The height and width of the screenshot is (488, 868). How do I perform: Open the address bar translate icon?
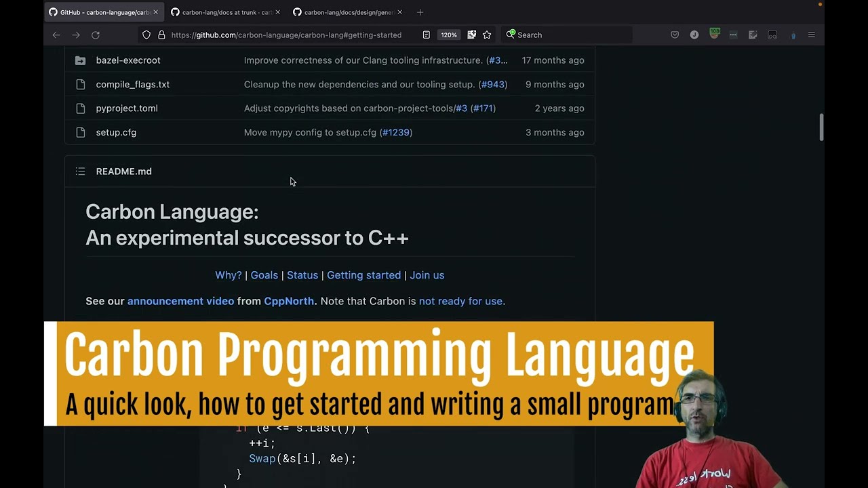tap(472, 35)
